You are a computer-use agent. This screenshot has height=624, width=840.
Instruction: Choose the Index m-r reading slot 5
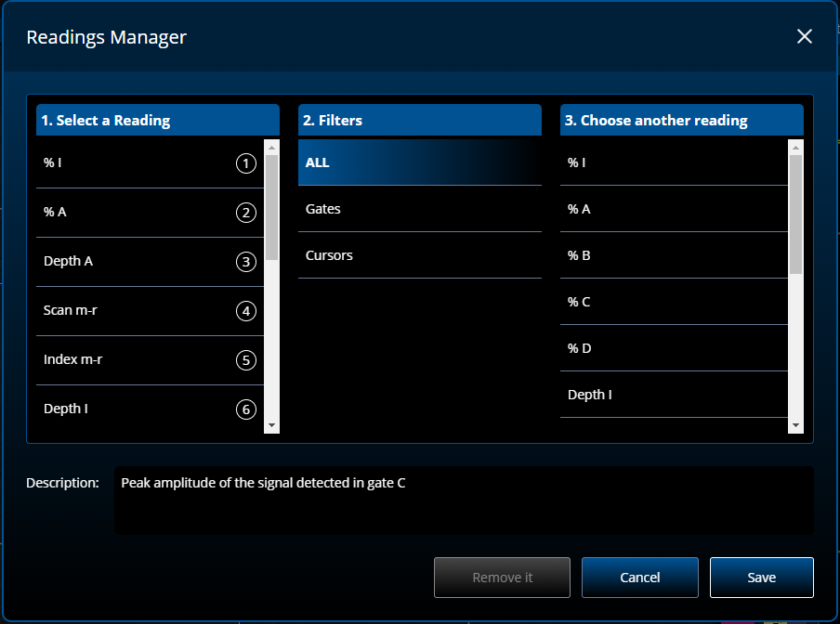click(x=149, y=360)
